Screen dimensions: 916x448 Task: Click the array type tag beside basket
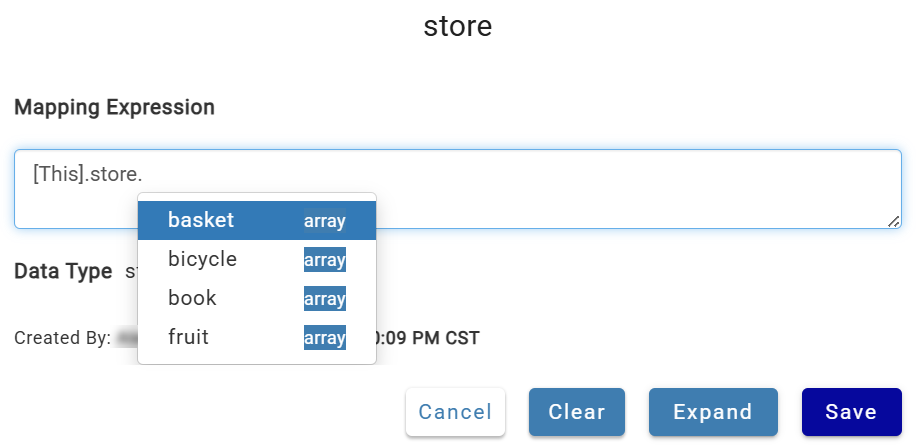point(325,221)
